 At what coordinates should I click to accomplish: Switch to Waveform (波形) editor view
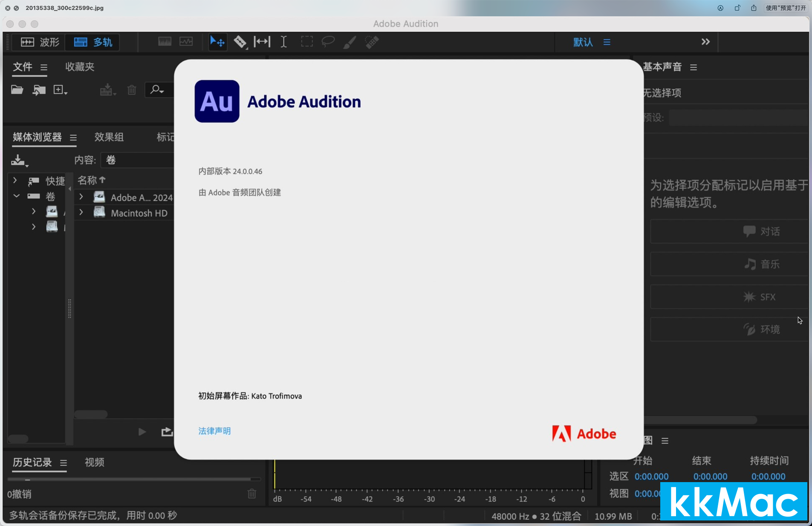click(x=40, y=42)
